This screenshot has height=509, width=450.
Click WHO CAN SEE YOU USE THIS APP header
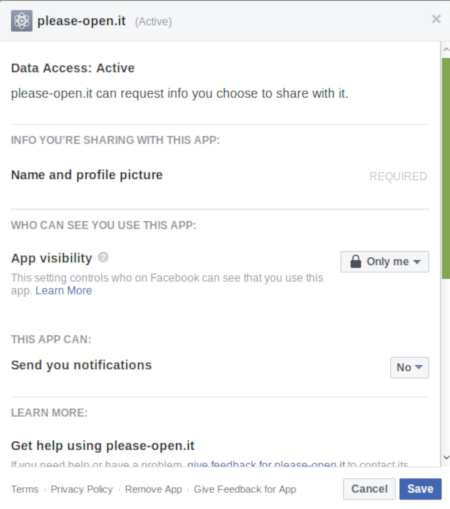coord(104,225)
